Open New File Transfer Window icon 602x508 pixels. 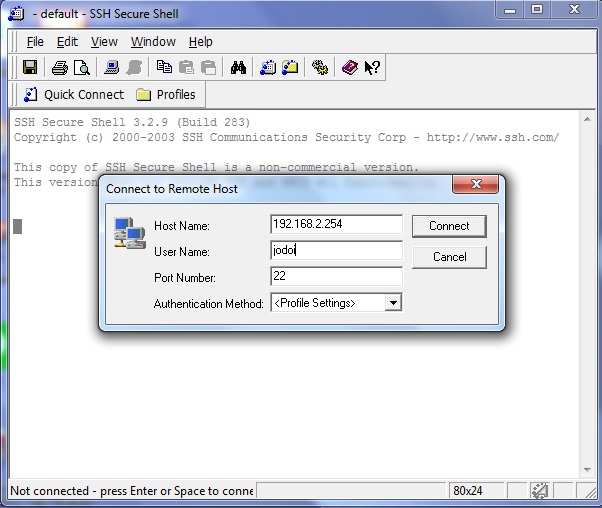pos(290,68)
